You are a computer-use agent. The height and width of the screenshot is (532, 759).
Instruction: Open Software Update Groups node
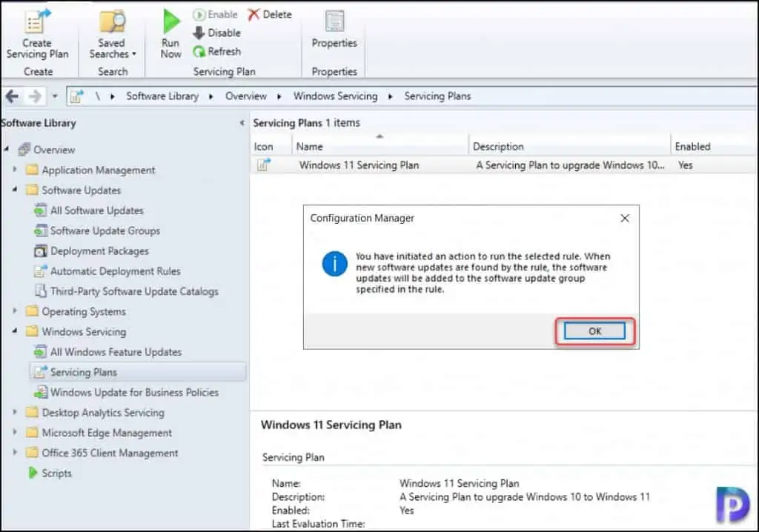click(105, 231)
